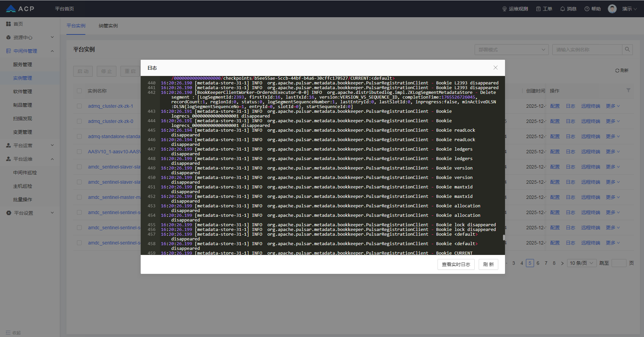The image size is (644, 337).
Task: Check the admq_cluster-zk-zk-0 row checkbox
Action: coord(79,121)
